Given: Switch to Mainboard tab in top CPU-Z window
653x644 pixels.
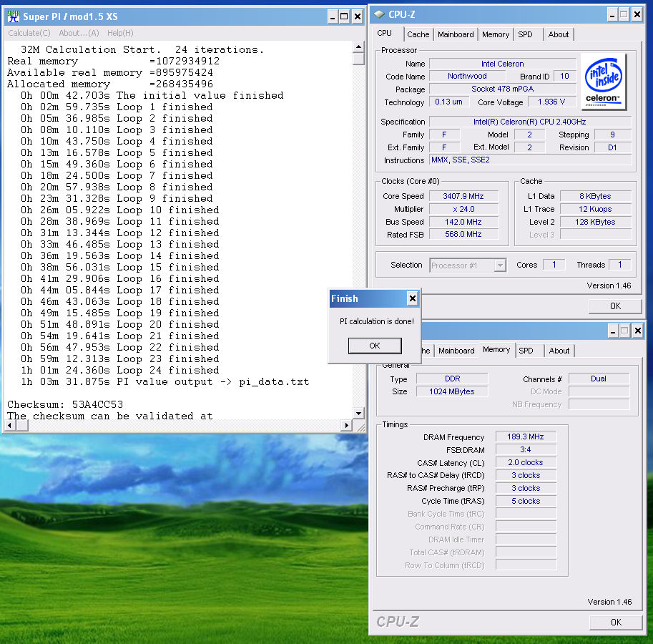Looking at the screenshot, I should 456,34.
